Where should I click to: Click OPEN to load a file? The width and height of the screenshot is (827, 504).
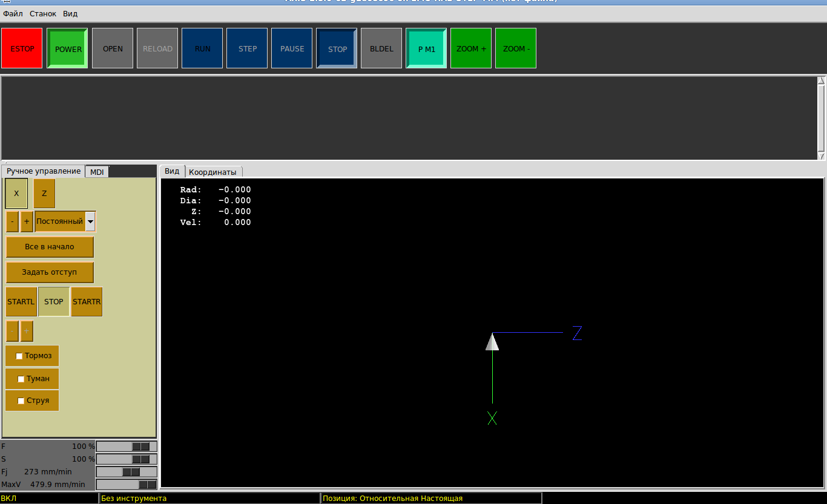[113, 48]
